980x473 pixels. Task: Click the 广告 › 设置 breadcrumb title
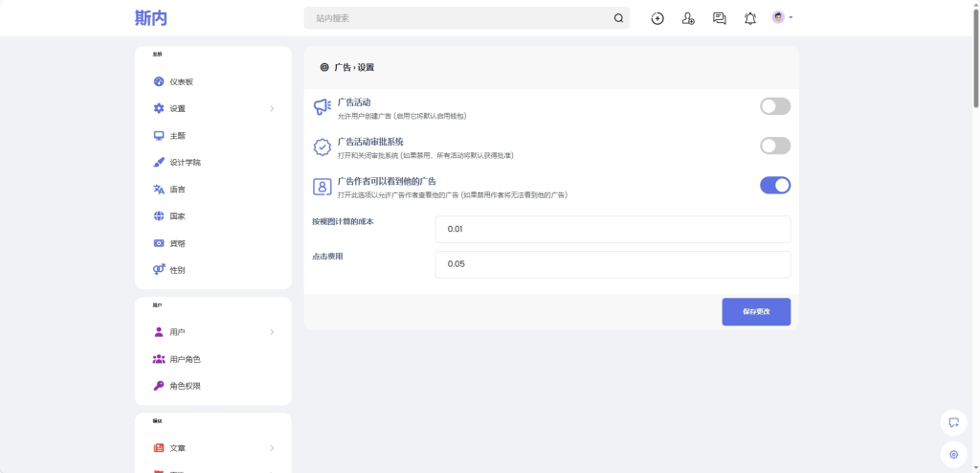tap(354, 67)
